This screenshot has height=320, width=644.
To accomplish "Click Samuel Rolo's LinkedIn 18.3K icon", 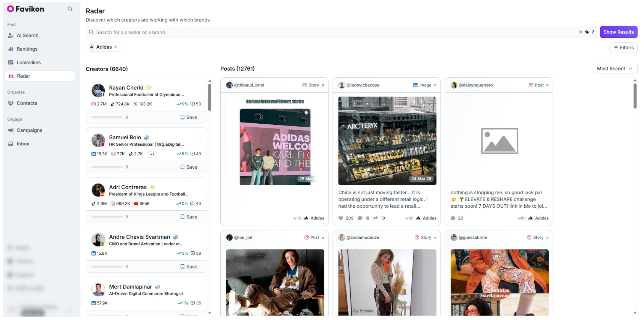I will pos(94,154).
